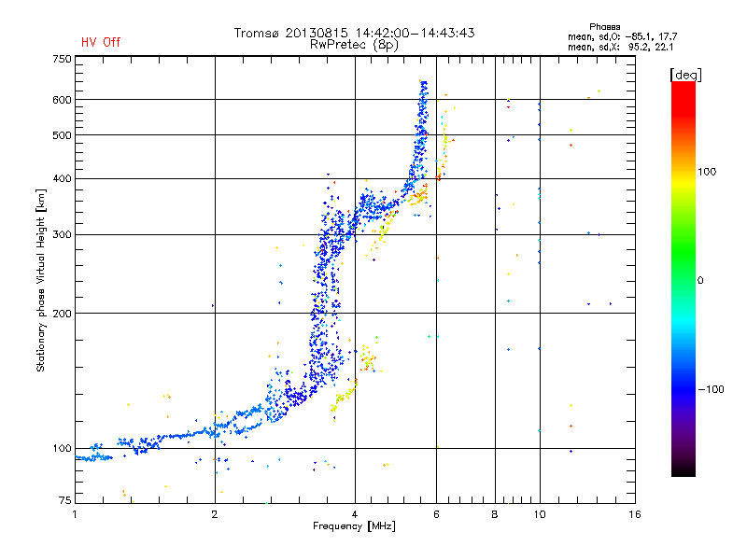Click the x-axis tick label '2'
The height and width of the screenshot is (560, 747).
215,514
